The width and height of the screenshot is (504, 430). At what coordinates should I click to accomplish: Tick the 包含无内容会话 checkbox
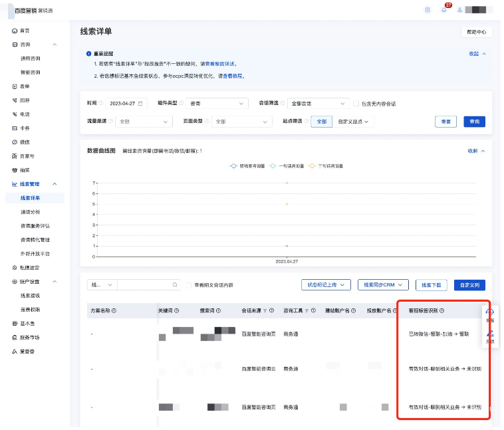(x=356, y=104)
